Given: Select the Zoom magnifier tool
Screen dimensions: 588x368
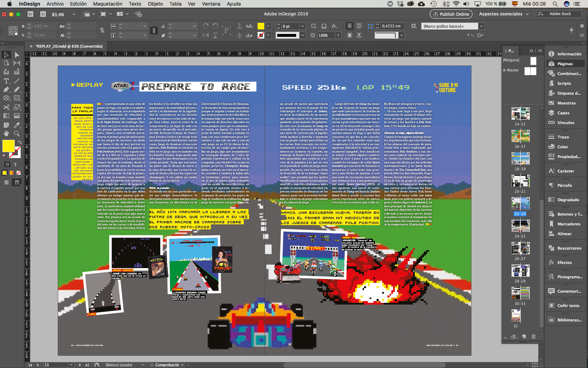Looking at the screenshot, I should point(16,134).
